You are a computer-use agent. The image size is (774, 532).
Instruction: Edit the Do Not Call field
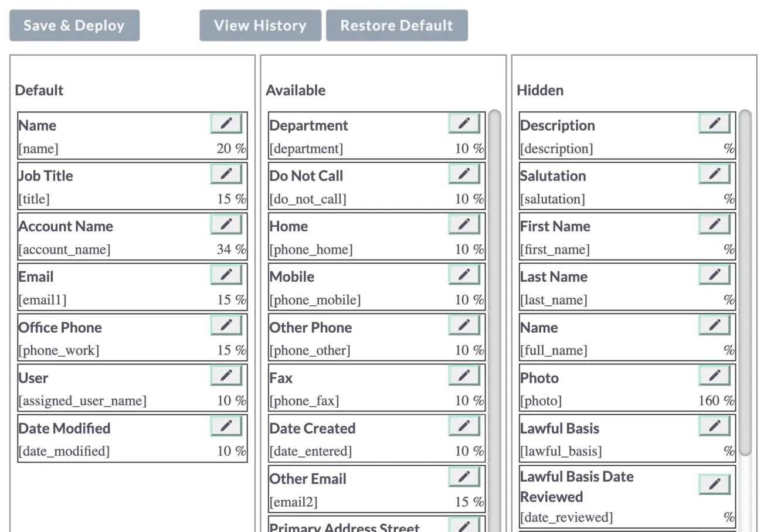coord(464,173)
